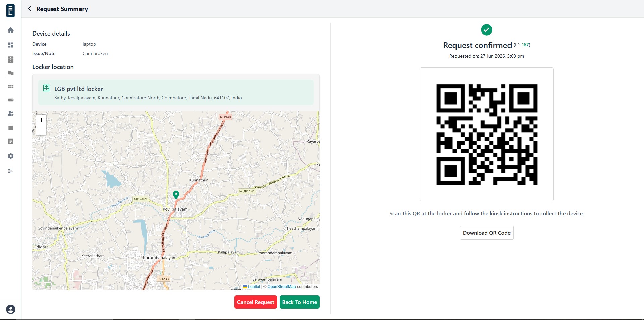Open the locker cabinet icon in sidebar

11,60
